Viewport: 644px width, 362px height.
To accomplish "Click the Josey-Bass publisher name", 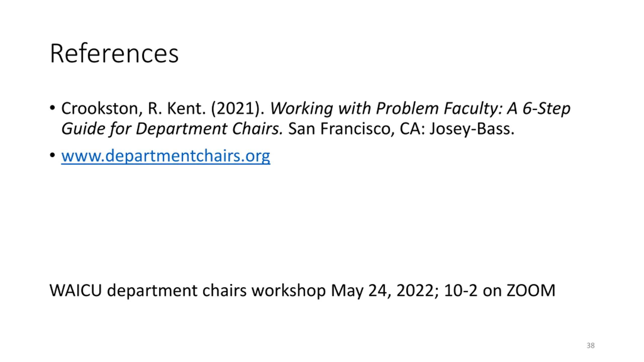I will point(472,129).
